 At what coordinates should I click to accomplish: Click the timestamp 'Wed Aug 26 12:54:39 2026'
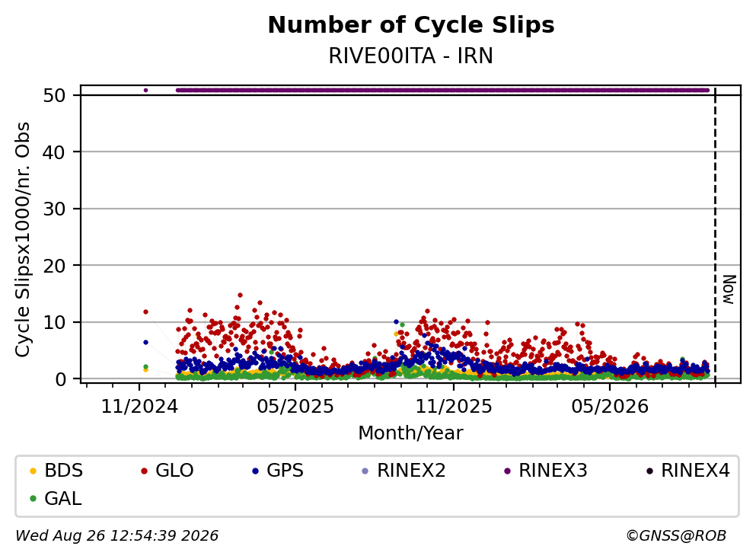coord(116,535)
